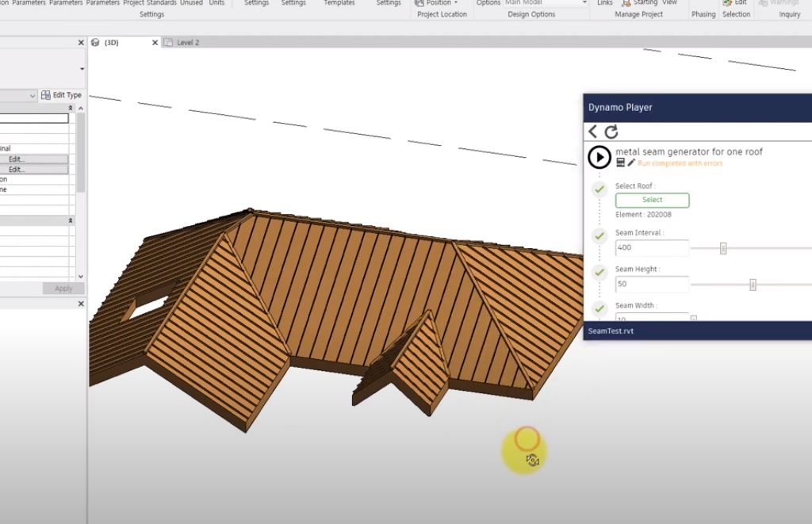This screenshot has height=524, width=812.
Task: Click the pencil edit script icon
Action: (631, 163)
